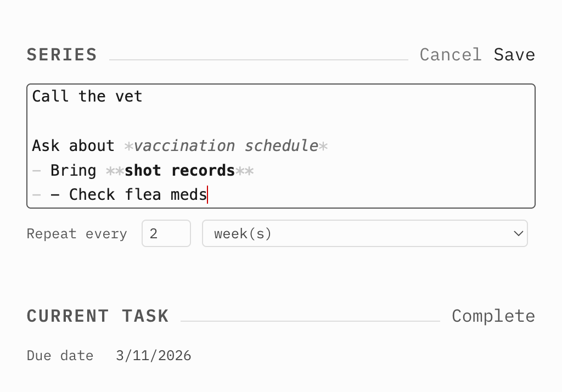Focus the repeat interval number field

point(166,234)
